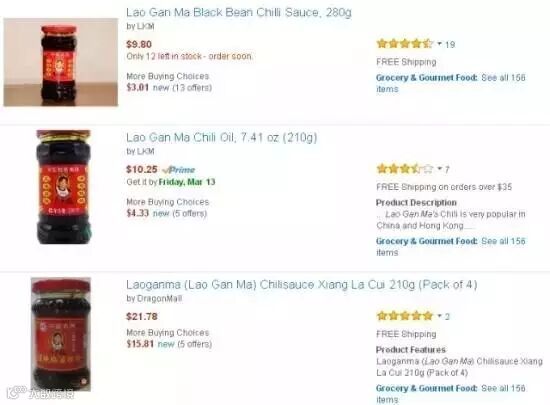The image size is (550, 405).
Task: Expand rating dropdown arrow beside 7 reviews
Action: (439, 169)
